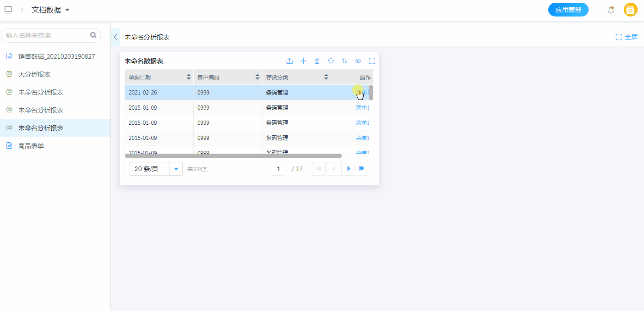The height and width of the screenshot is (311, 644).
Task: Click the up-down arrows icon in table toolbar
Action: 344,61
